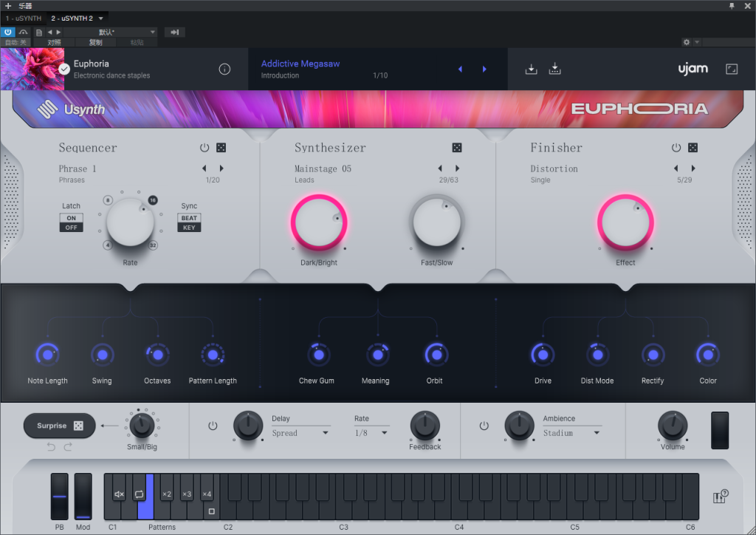This screenshot has height=535, width=756.
Task: Click the Finisher Effect knob
Action: pyautogui.click(x=625, y=222)
